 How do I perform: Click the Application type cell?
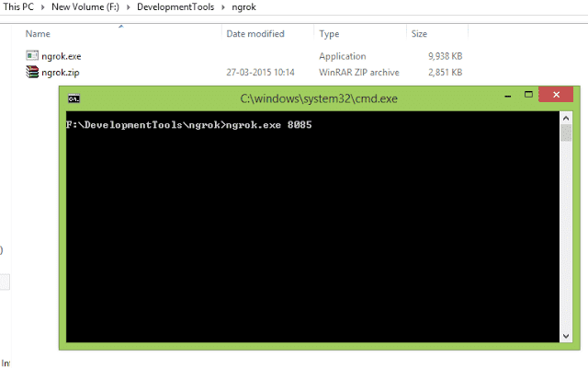coord(343,56)
